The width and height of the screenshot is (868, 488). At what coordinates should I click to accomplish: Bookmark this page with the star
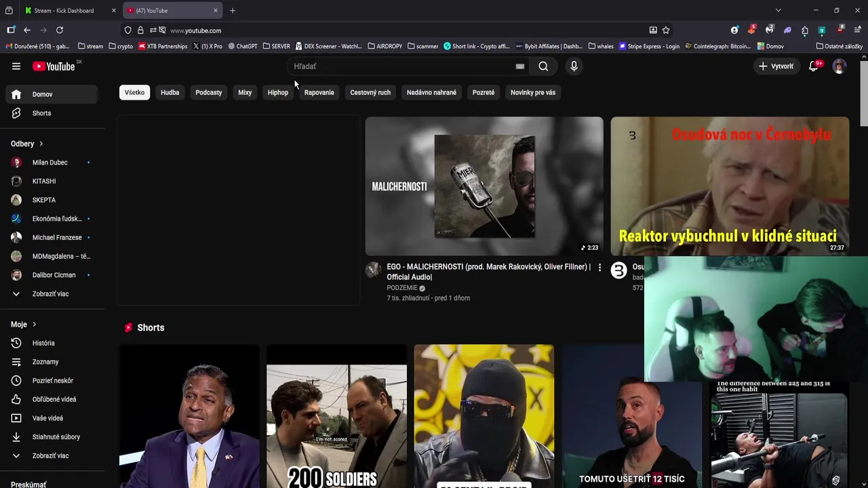point(666,30)
